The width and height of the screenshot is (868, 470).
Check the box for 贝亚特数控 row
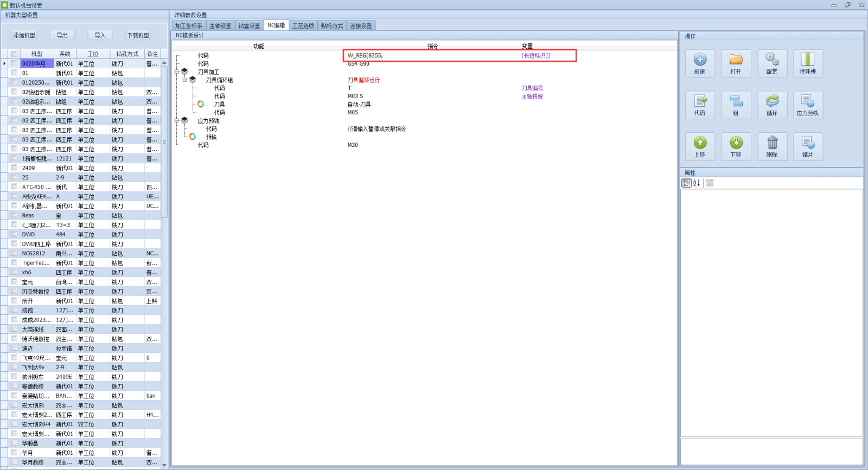(14, 291)
